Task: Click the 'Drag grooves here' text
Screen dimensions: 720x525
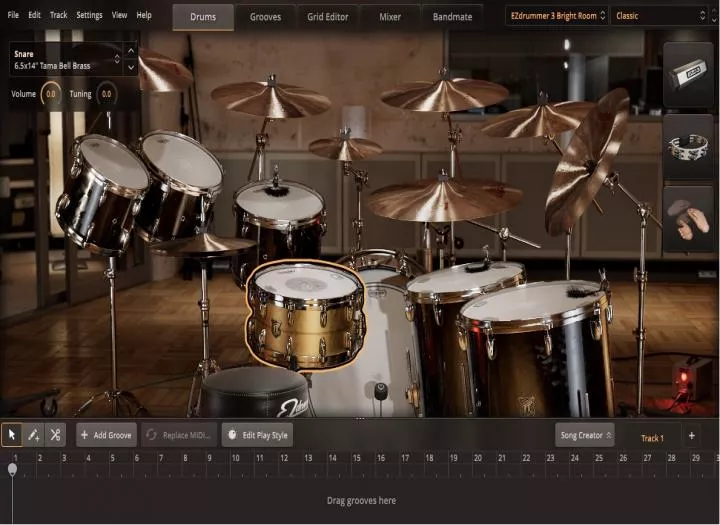Action: (x=361, y=501)
